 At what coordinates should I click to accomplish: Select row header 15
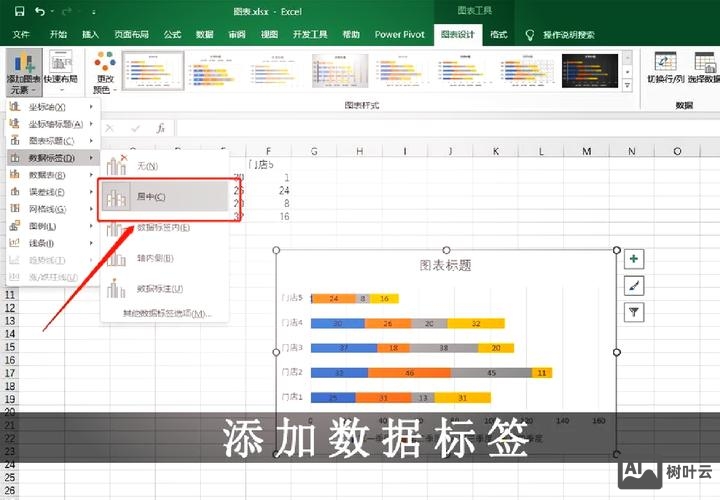click(10, 347)
